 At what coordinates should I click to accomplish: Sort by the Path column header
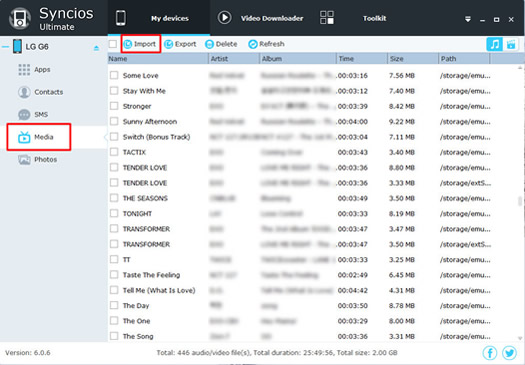coord(464,59)
